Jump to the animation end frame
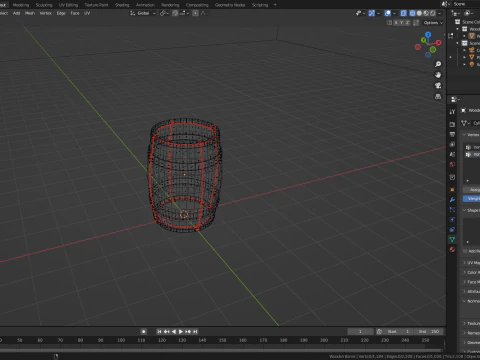The width and height of the screenshot is (480, 360). (x=195, y=332)
